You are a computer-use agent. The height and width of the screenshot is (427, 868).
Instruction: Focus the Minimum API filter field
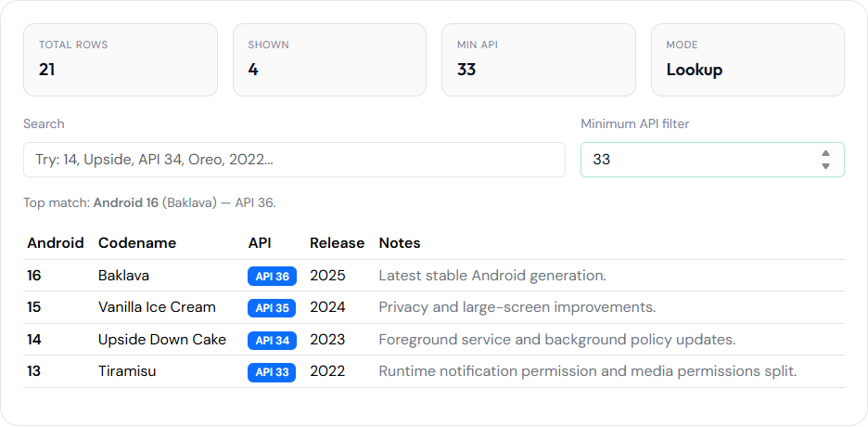coord(712,160)
